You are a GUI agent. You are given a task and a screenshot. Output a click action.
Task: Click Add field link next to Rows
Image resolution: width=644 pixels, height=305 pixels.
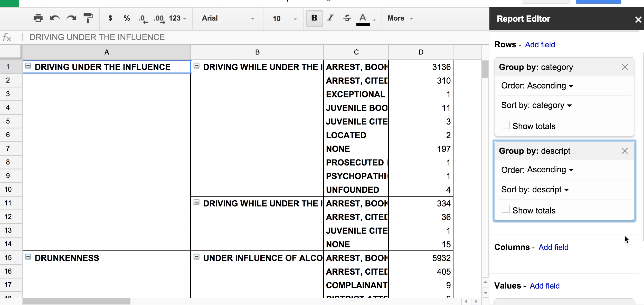[x=540, y=44]
